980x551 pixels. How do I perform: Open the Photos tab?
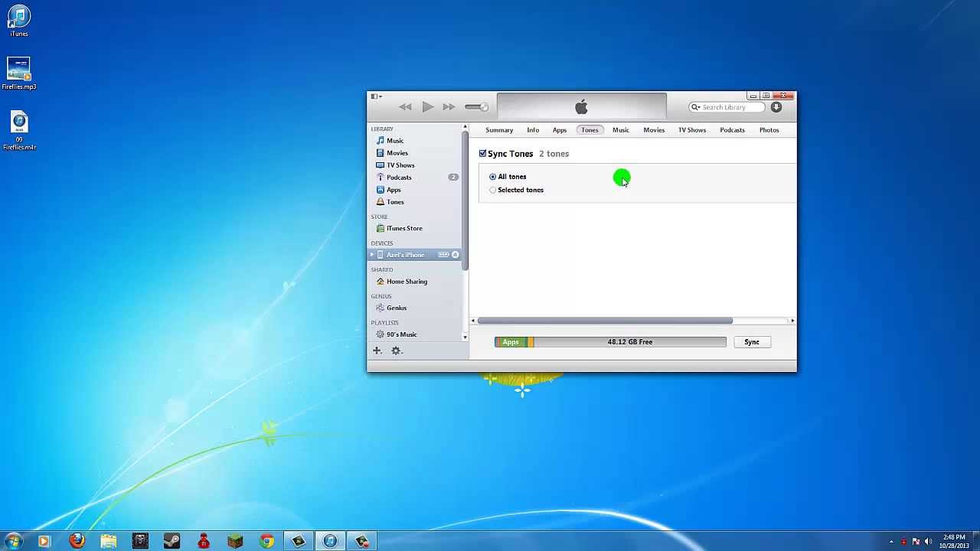(769, 130)
